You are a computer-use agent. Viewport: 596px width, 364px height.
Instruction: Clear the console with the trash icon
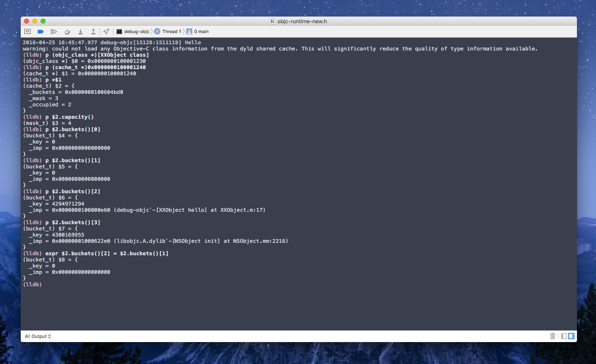coord(553,336)
